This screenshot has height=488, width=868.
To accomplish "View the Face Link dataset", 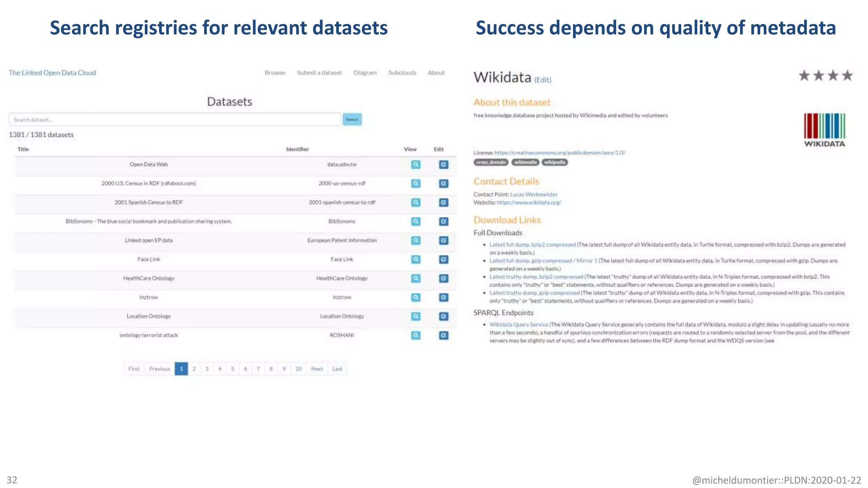I will (x=416, y=259).
